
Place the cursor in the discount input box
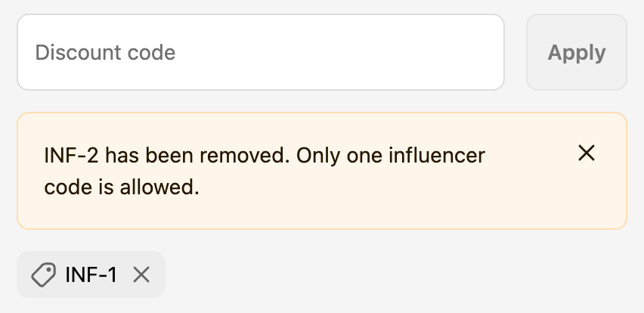261,52
